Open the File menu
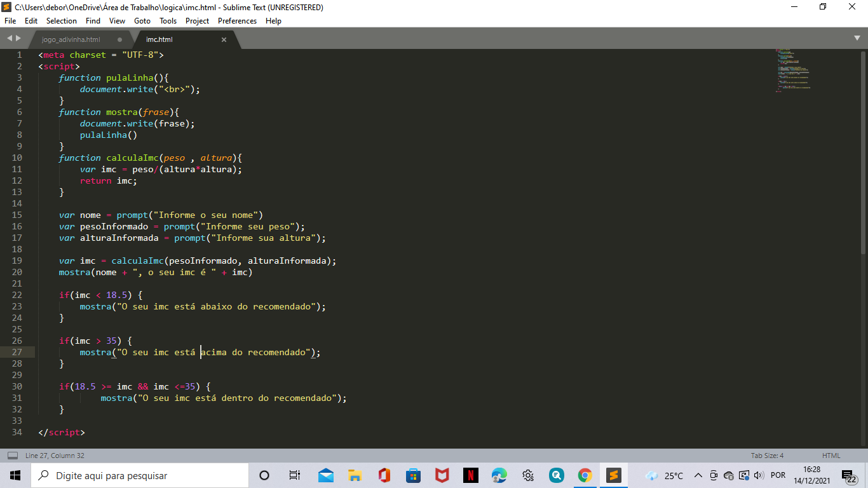Screen dimensions: 868x488 tap(10, 21)
